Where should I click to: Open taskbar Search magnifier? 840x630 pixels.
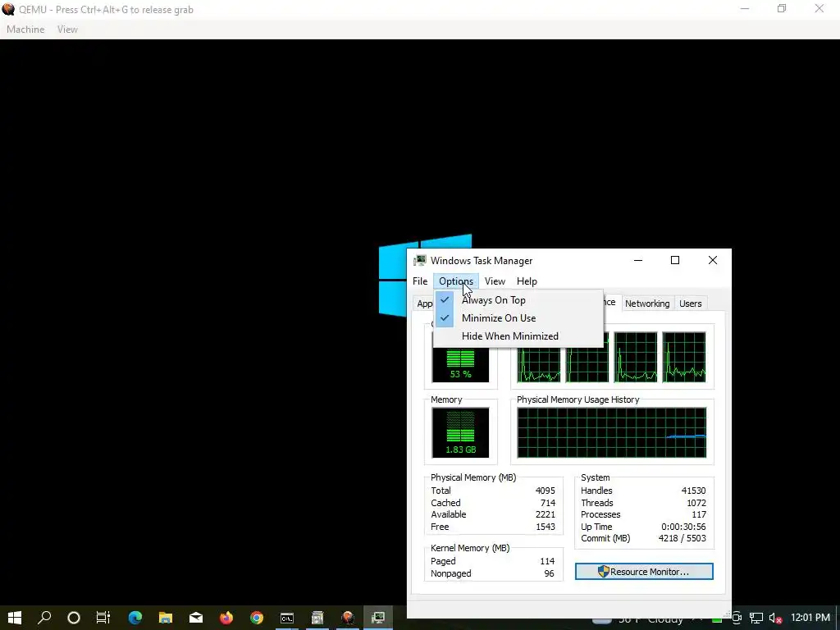[x=44, y=618]
